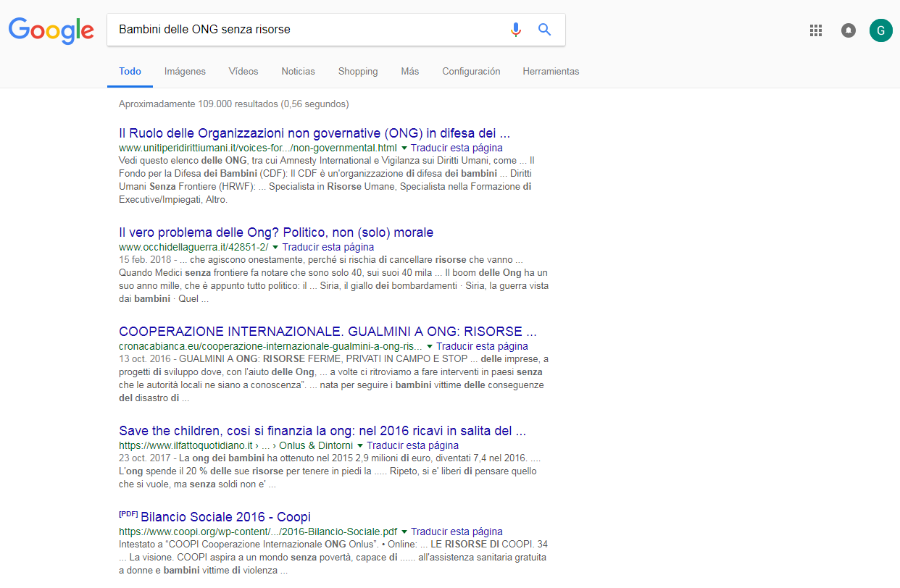Click 'Aproximadamente 109.000 resultados' stats text
This screenshot has height=588, width=900.
[233, 104]
